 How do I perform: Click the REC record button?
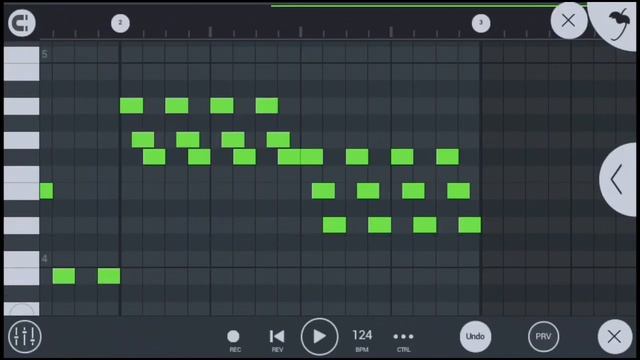233,340
